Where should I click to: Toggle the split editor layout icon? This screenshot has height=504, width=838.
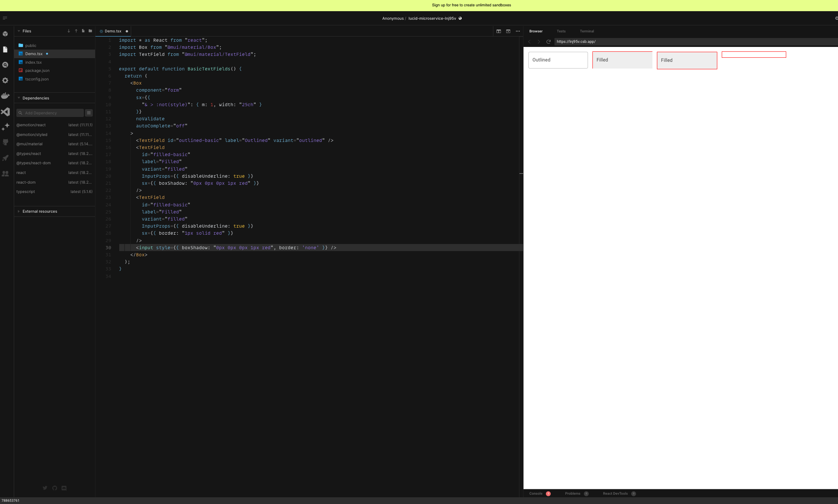coord(499,31)
